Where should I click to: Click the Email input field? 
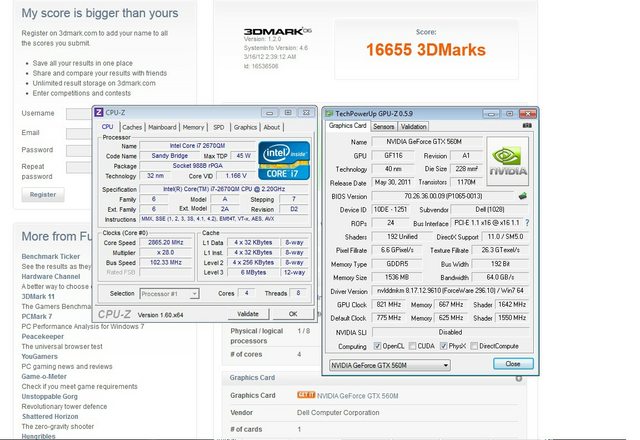[79, 133]
